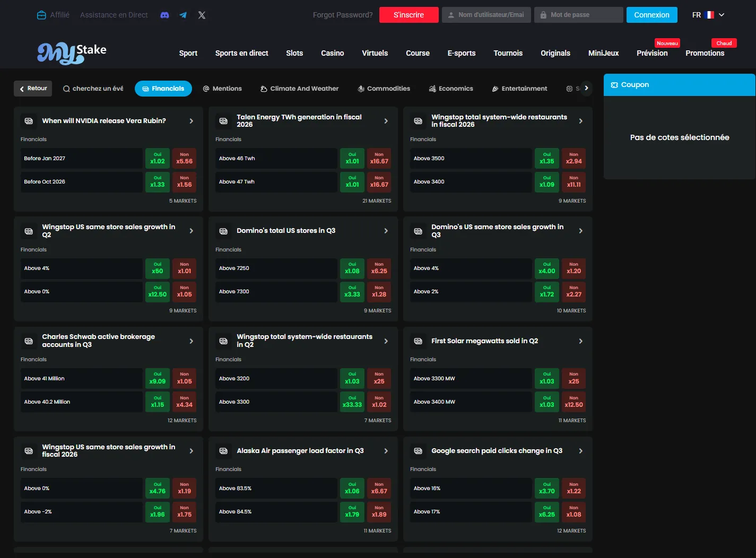Open the Discord icon link

tap(164, 15)
